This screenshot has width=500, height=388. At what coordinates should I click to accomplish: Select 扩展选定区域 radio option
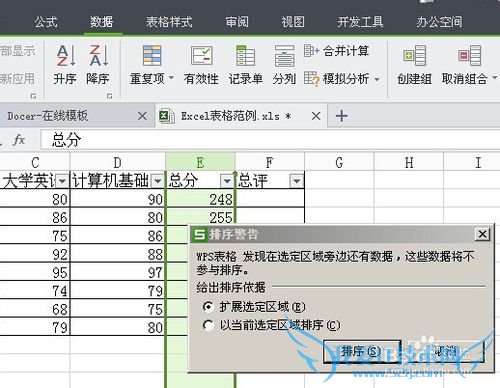tap(208, 307)
